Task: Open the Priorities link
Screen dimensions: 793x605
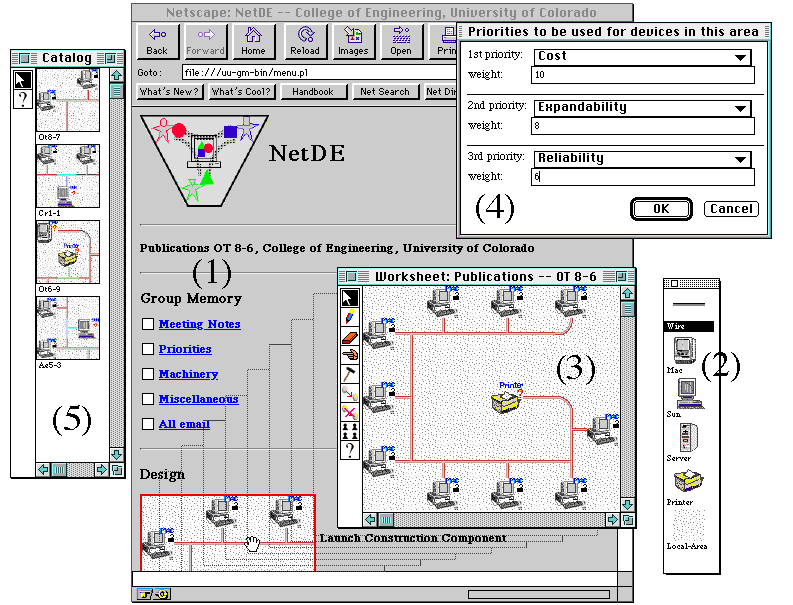Action: (x=185, y=349)
